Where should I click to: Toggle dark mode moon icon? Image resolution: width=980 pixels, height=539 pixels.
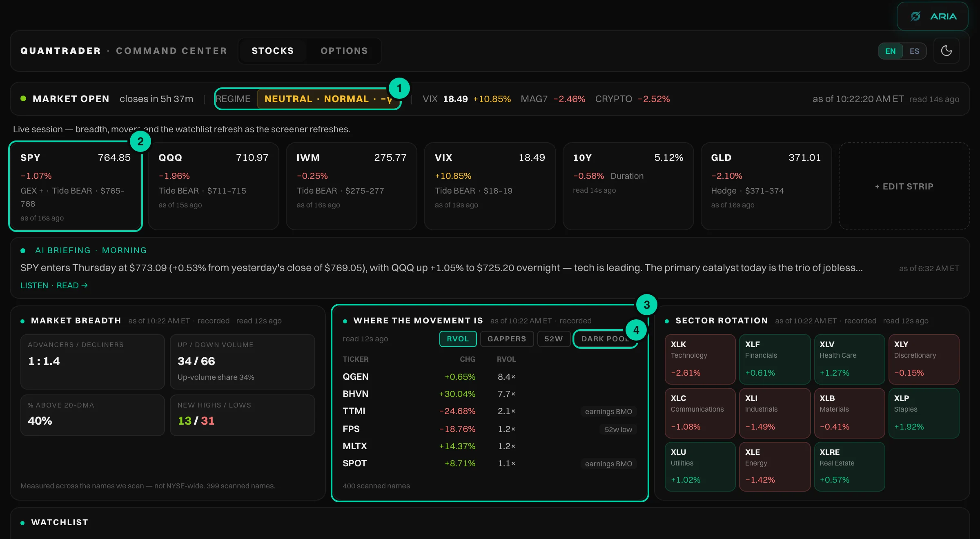point(947,51)
